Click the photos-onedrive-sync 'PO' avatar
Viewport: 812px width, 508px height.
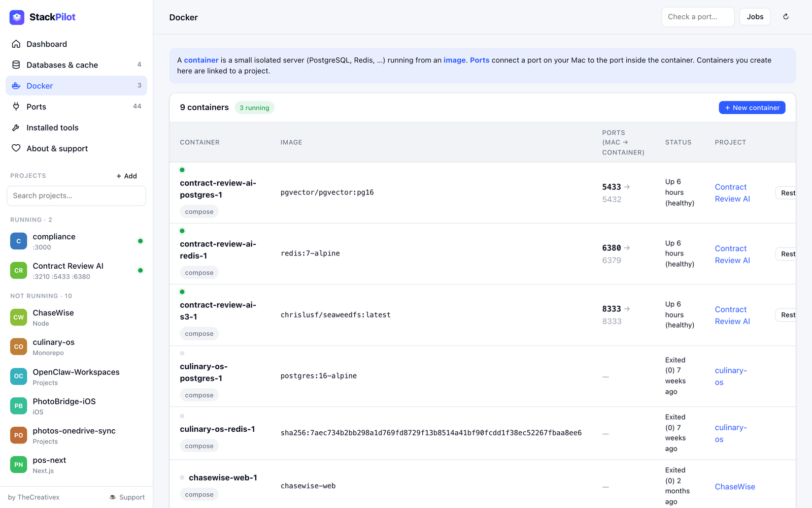19,435
